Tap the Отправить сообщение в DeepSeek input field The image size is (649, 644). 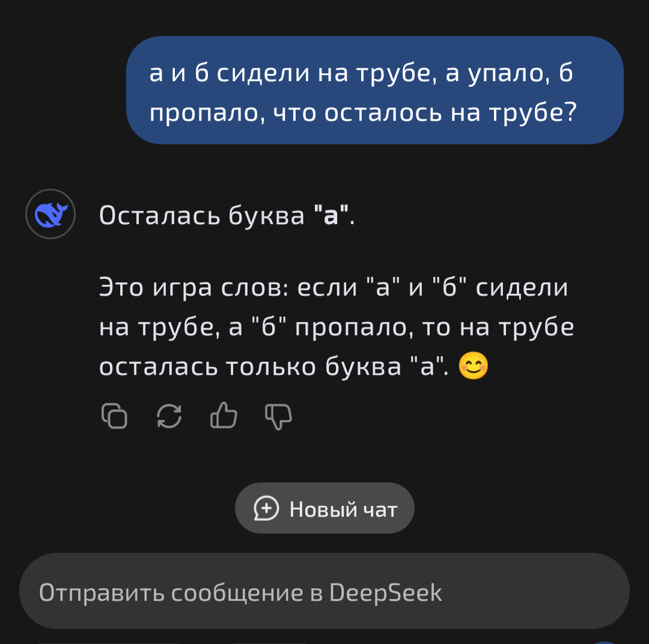tap(324, 592)
